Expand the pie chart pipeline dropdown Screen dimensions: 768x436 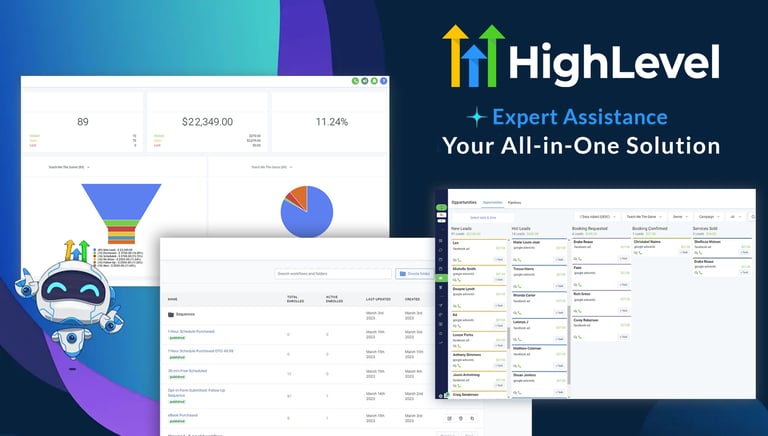coord(272,167)
